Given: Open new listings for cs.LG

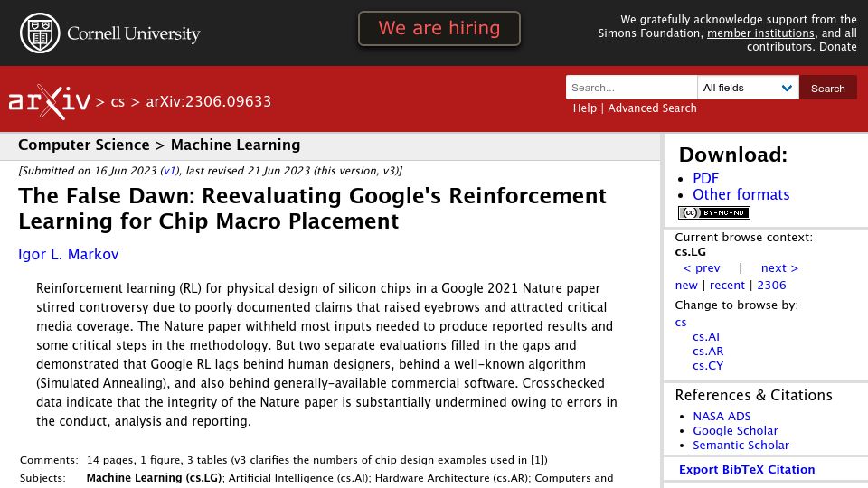Looking at the screenshot, I should click(686, 286).
